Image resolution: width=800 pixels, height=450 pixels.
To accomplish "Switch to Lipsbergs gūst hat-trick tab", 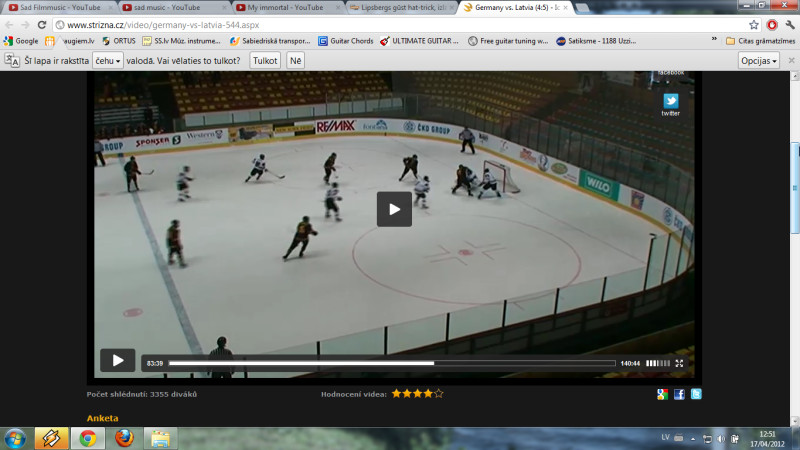I will [x=401, y=8].
